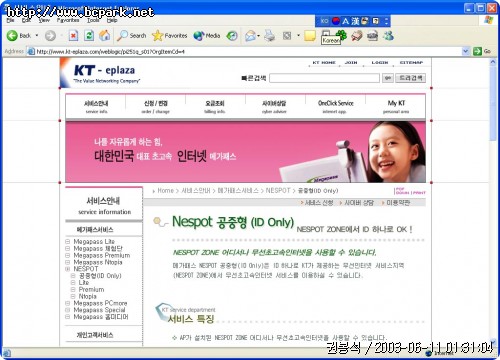Go to the Home page
The width and height of the screenshot is (500, 360).
tap(105, 35)
